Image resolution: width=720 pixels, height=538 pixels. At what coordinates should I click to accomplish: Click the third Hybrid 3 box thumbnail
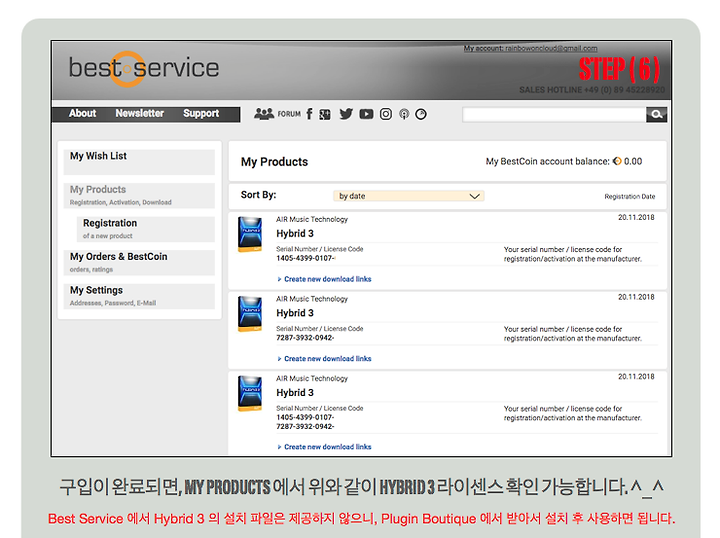[x=250, y=393]
